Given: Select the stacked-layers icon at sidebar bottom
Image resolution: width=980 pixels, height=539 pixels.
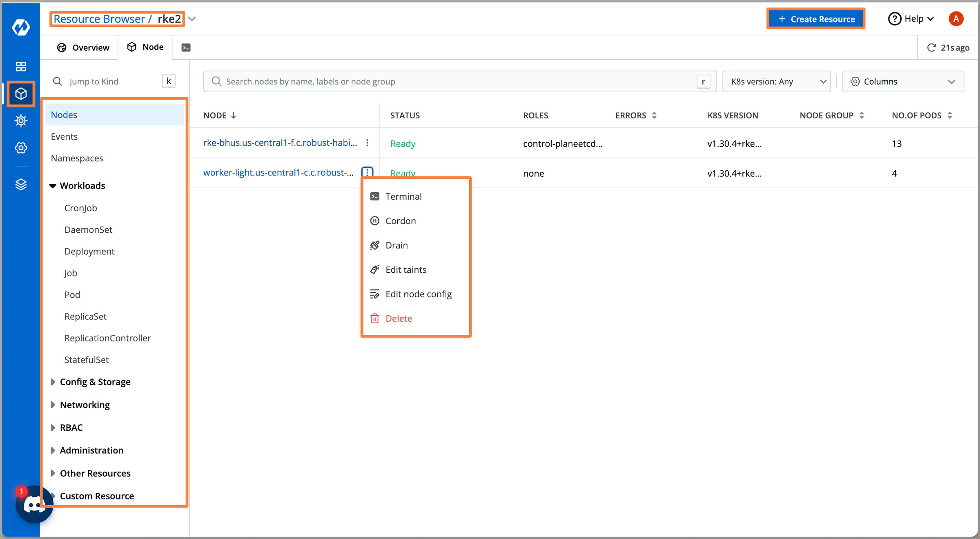Looking at the screenshot, I should coord(21,184).
